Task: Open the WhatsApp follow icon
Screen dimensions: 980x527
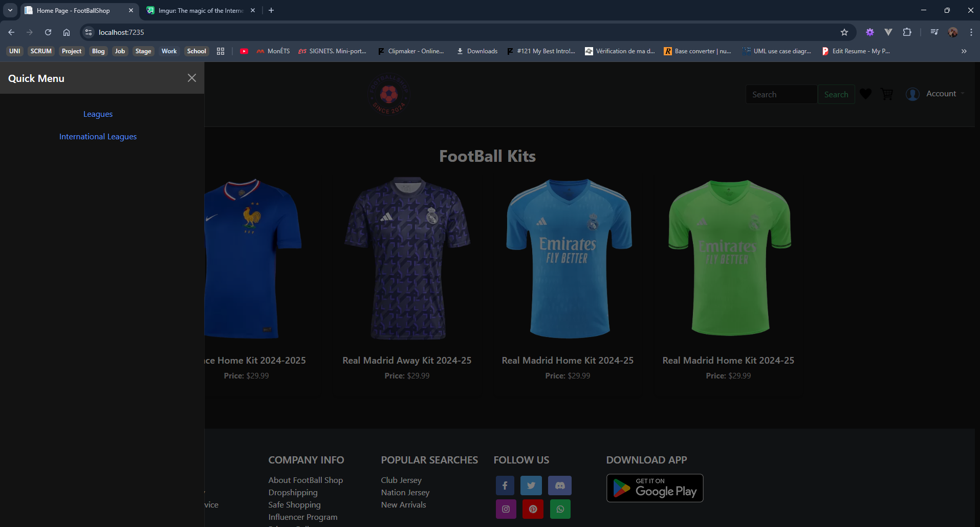Action: click(560, 509)
